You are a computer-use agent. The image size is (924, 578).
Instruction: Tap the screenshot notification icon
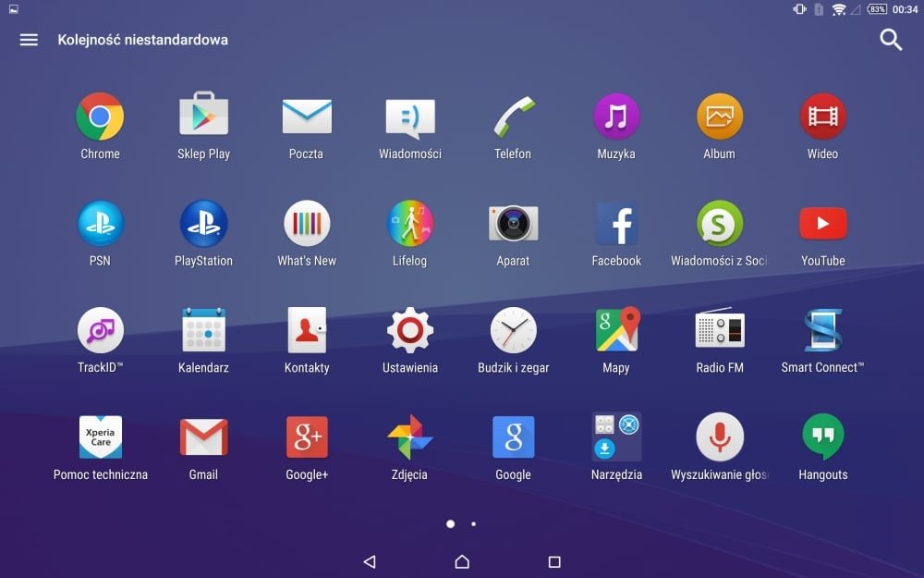coord(14,9)
